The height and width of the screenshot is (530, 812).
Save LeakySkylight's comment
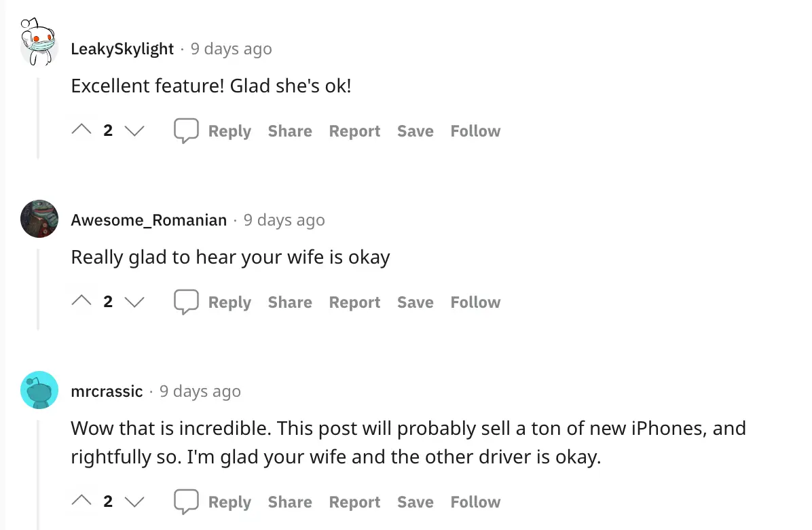pyautogui.click(x=415, y=130)
